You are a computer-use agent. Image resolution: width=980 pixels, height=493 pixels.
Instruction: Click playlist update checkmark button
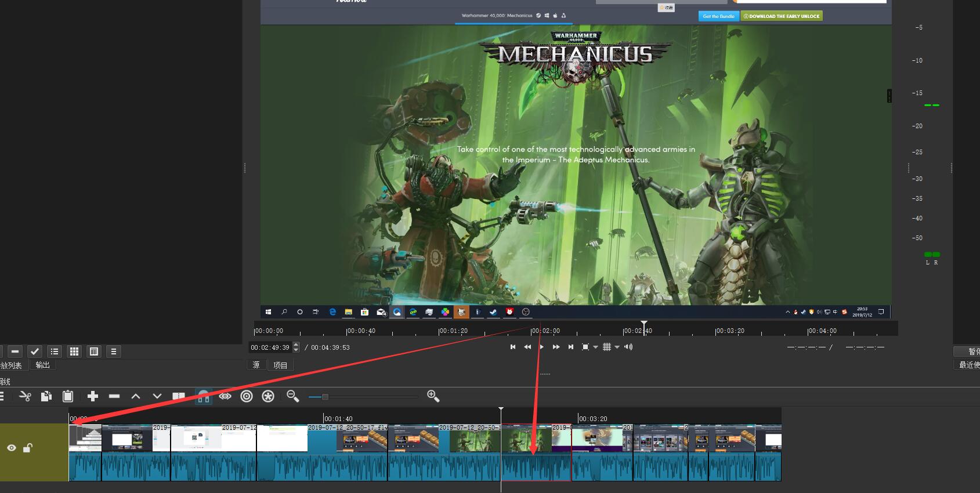point(35,351)
